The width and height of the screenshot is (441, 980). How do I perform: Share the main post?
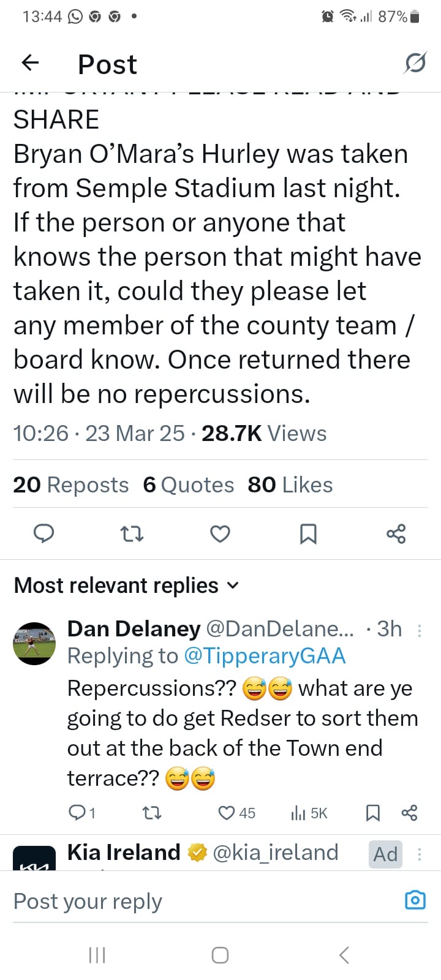click(x=396, y=534)
